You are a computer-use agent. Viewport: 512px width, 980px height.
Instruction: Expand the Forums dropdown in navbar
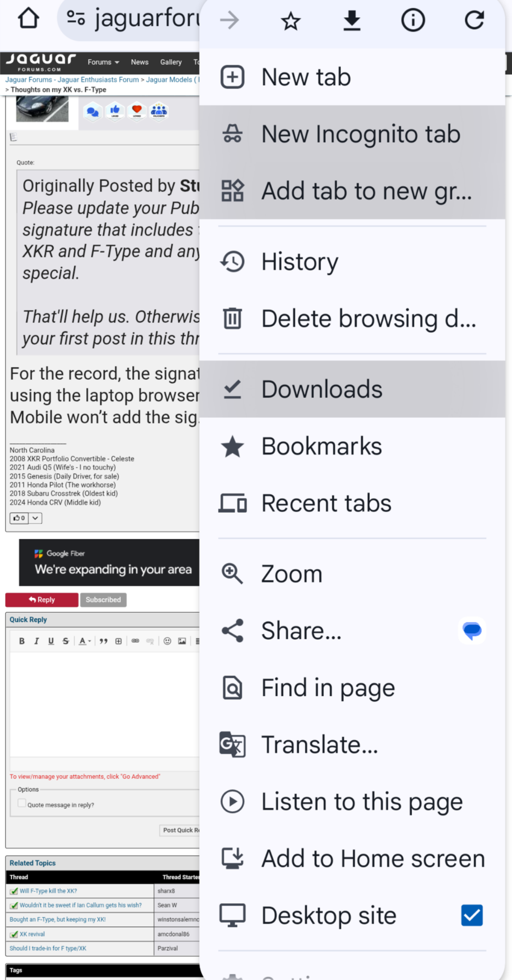[x=103, y=62]
